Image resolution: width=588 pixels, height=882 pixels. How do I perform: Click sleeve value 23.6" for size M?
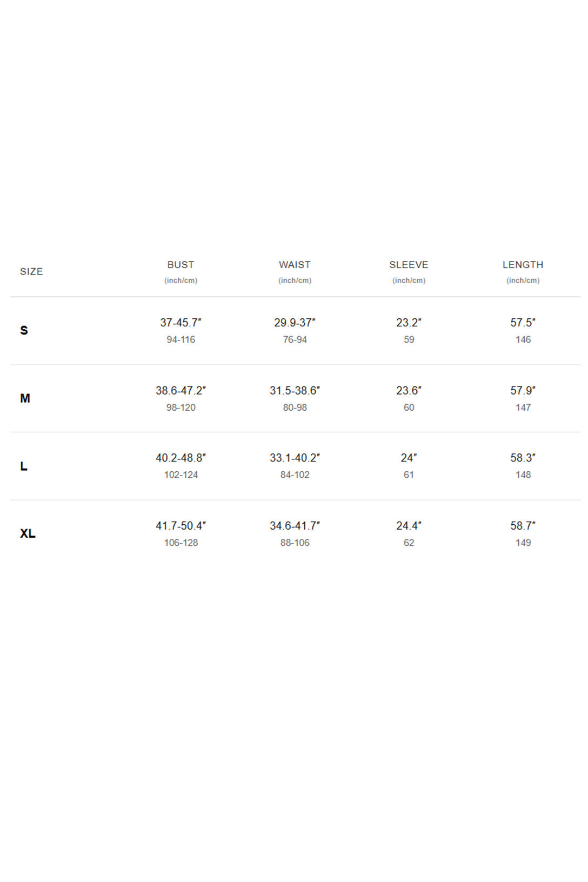pos(409,390)
